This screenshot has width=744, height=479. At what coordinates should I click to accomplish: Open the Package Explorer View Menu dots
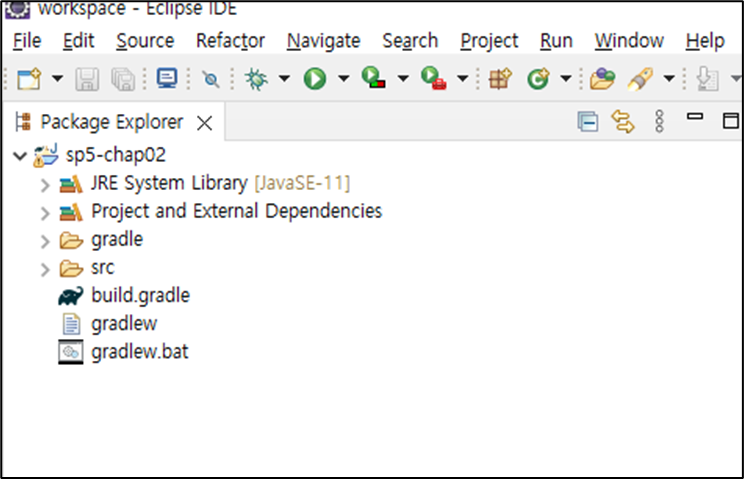tap(659, 122)
